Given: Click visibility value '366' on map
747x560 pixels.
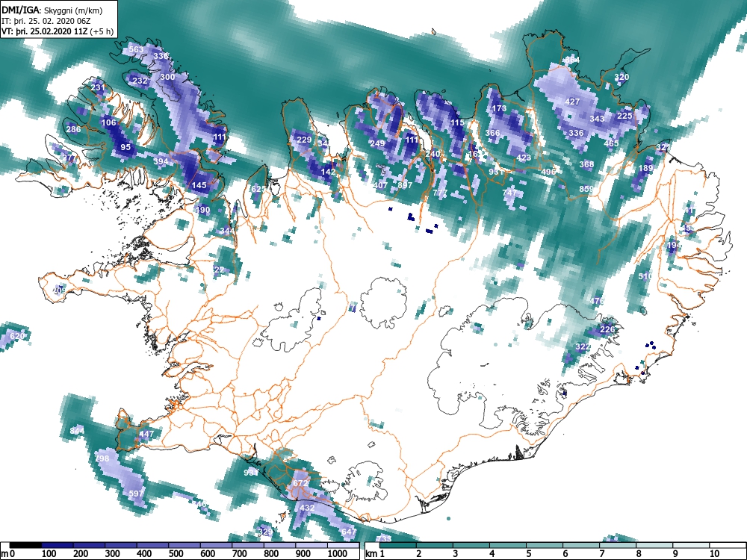Looking at the screenshot, I should click(492, 133).
